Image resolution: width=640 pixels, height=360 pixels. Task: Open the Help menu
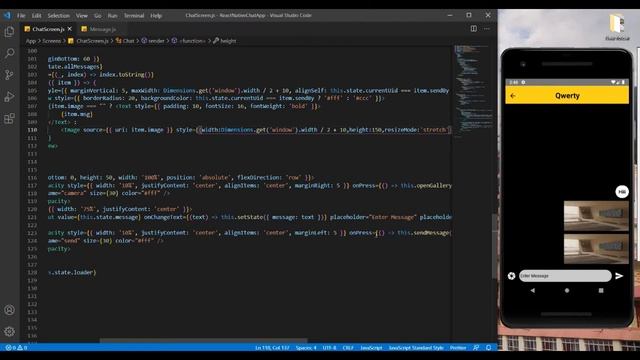156,16
